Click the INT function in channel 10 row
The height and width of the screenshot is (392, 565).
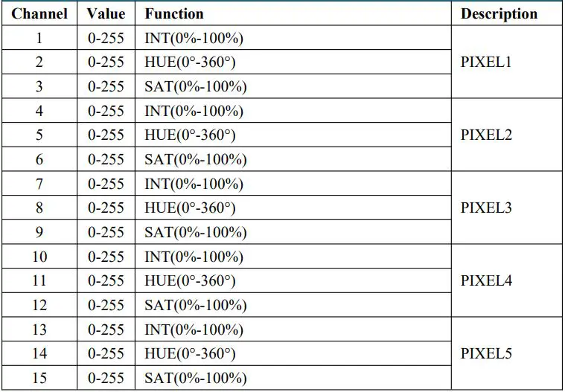click(194, 257)
